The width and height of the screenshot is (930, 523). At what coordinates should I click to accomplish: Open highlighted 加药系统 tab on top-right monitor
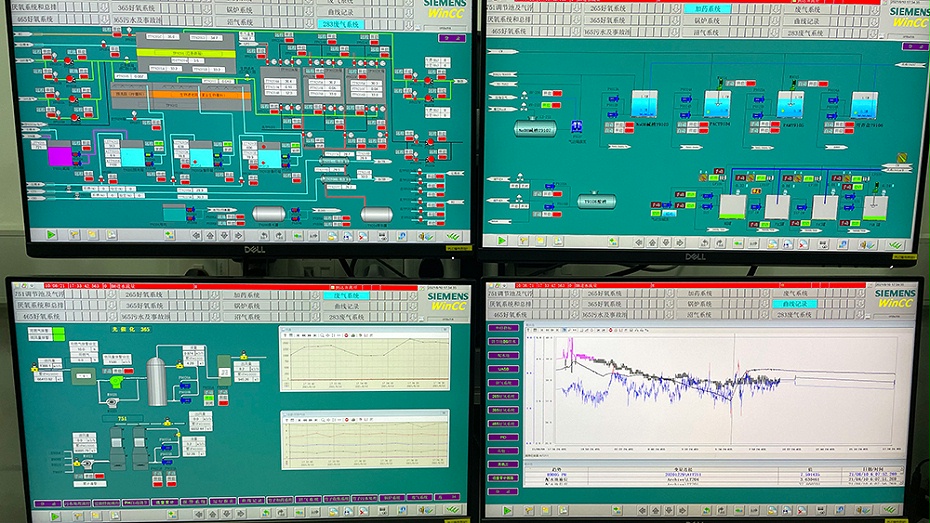pyautogui.click(x=707, y=9)
